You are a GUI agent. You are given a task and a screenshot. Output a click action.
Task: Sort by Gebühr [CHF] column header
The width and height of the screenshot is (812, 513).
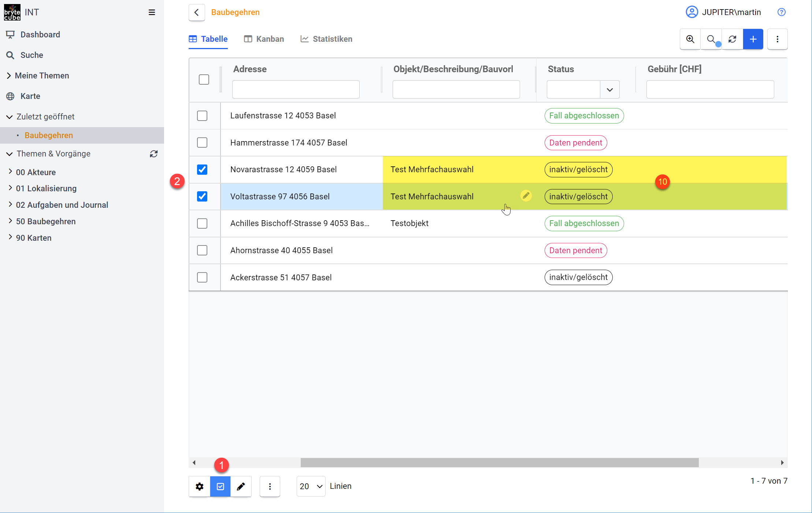point(674,69)
